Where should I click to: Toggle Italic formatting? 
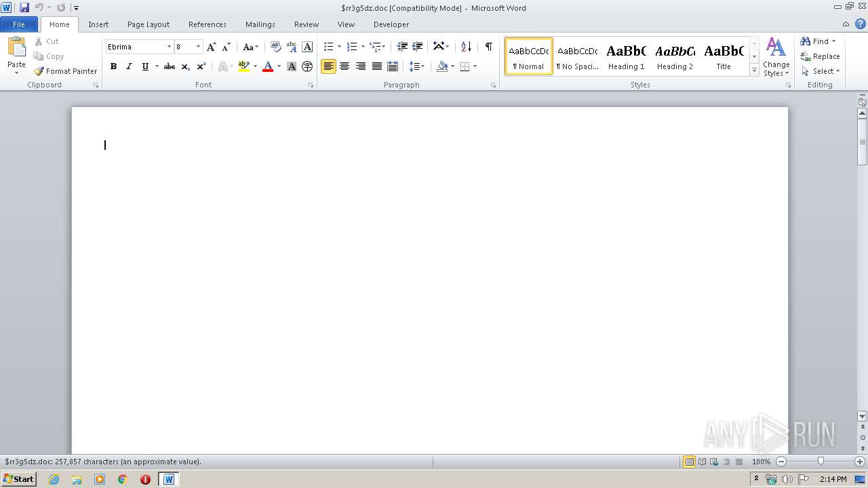129,66
